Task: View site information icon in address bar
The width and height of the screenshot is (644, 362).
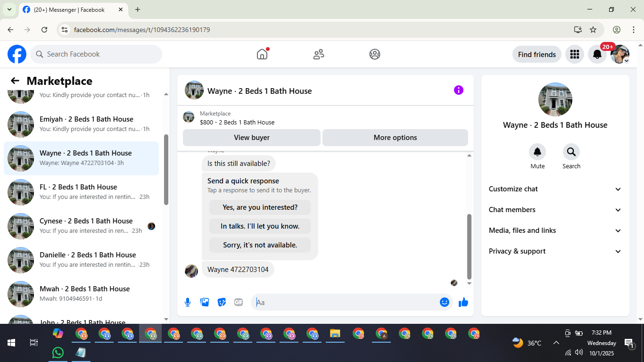Action: [x=65, y=30]
